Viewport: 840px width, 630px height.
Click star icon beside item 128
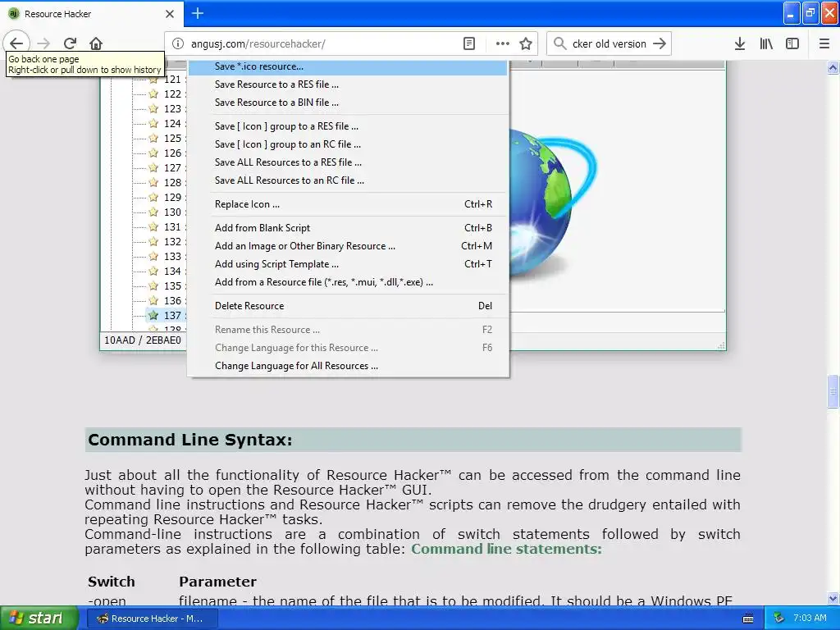point(153,182)
